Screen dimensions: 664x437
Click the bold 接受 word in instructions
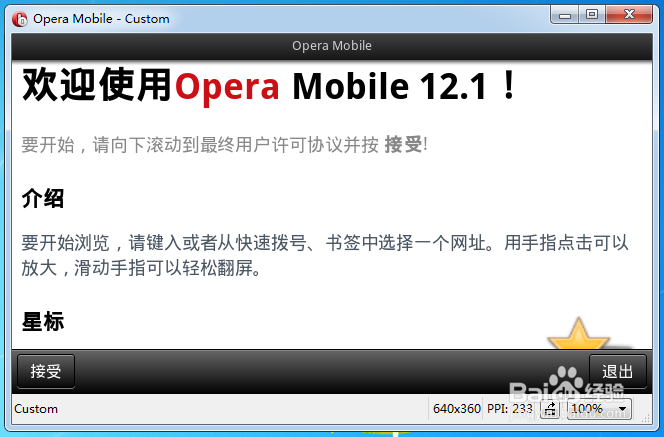[403, 144]
